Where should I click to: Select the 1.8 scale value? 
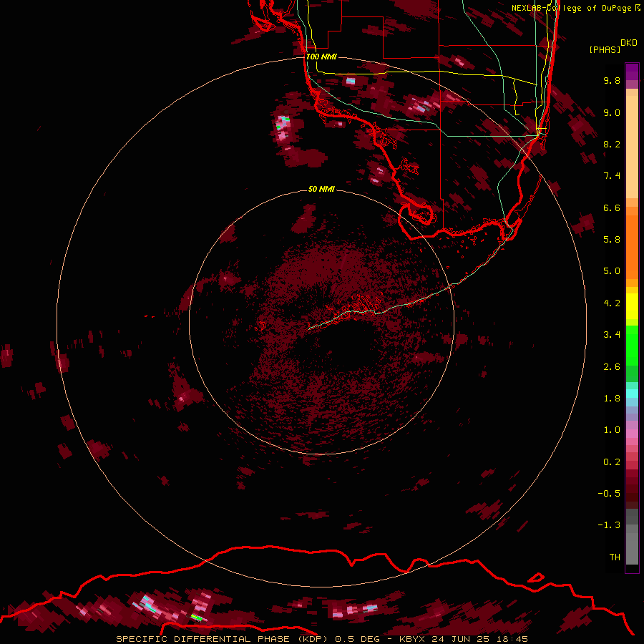click(612, 399)
